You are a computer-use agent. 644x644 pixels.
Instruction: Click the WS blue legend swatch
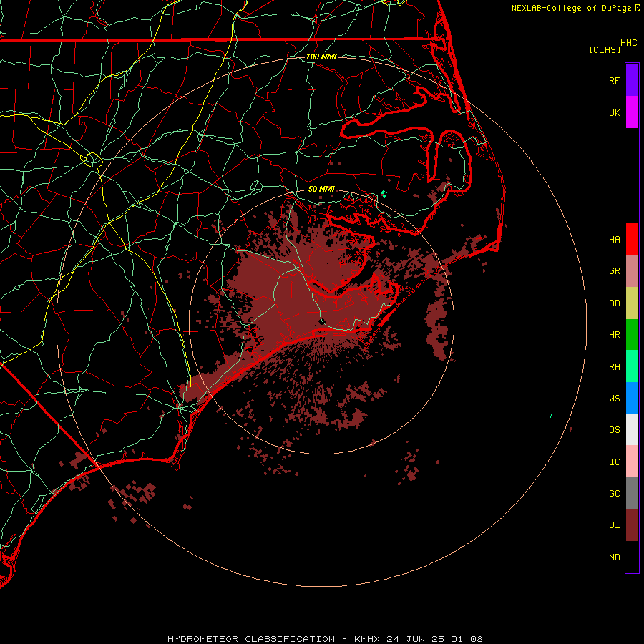[632, 398]
